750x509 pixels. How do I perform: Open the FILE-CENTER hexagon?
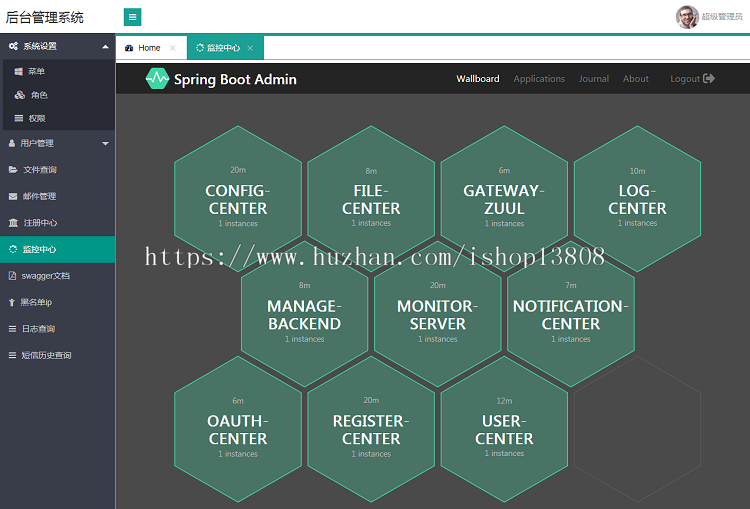(371, 199)
